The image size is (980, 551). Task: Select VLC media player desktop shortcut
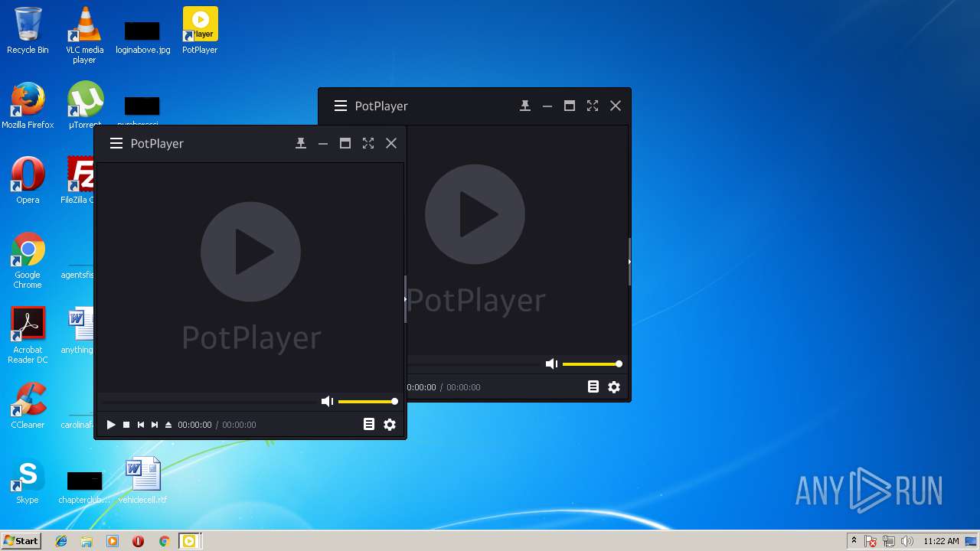click(84, 35)
